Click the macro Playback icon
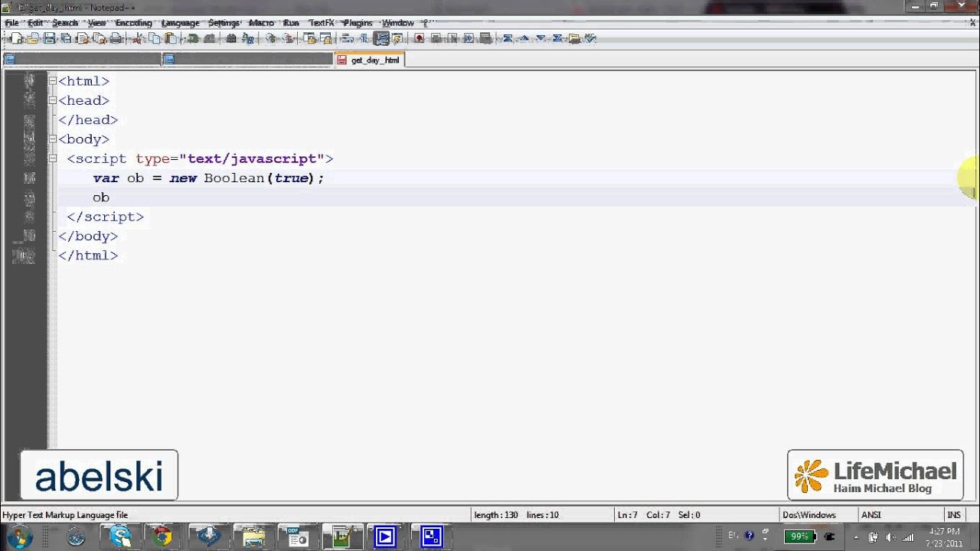 [x=452, y=38]
